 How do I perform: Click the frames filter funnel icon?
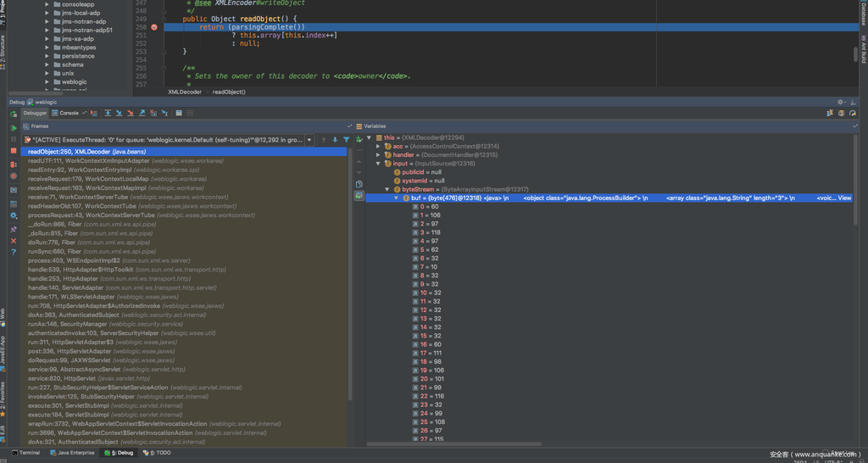(346, 140)
